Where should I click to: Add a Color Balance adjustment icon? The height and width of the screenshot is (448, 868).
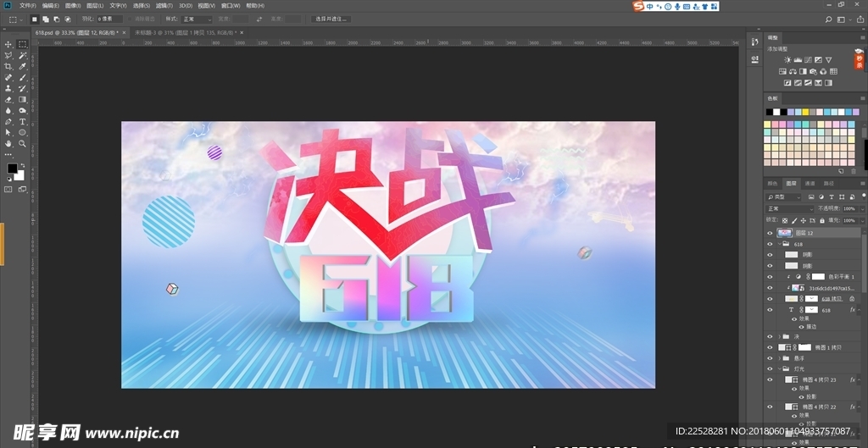[793, 71]
